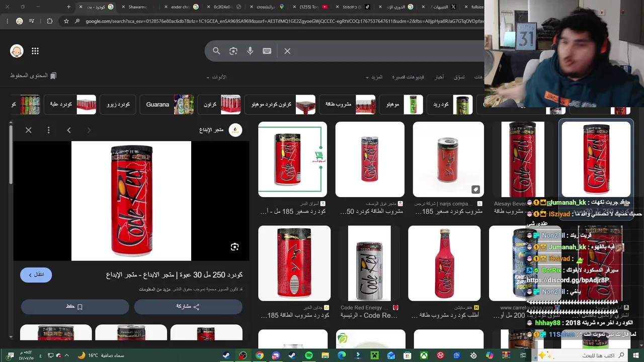Open Chrome from the taskbar
Screen dimensions: 644x362
point(260,355)
